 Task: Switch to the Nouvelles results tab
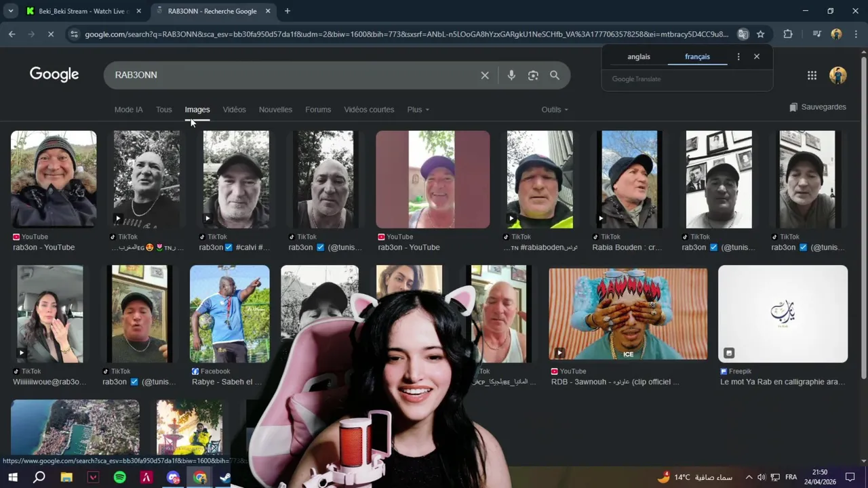pyautogui.click(x=275, y=110)
